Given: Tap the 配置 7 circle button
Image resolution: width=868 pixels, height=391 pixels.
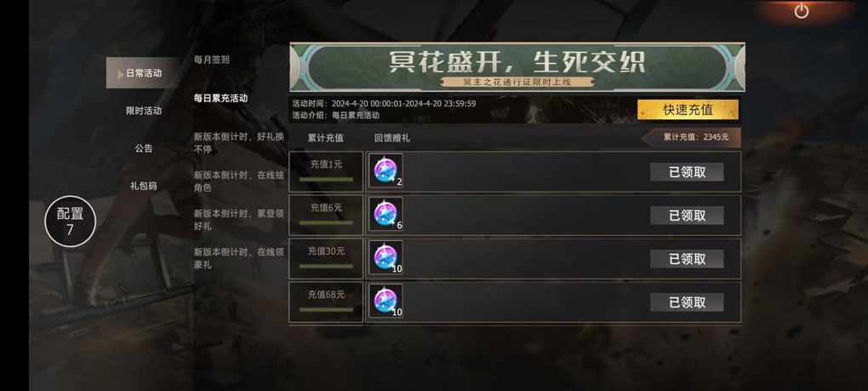Looking at the screenshot, I should pos(71,221).
